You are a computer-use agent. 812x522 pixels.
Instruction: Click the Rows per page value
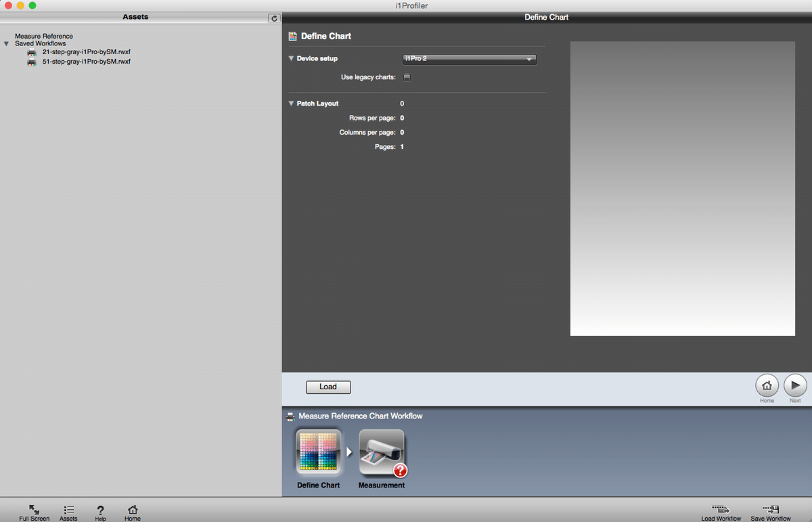click(x=402, y=118)
